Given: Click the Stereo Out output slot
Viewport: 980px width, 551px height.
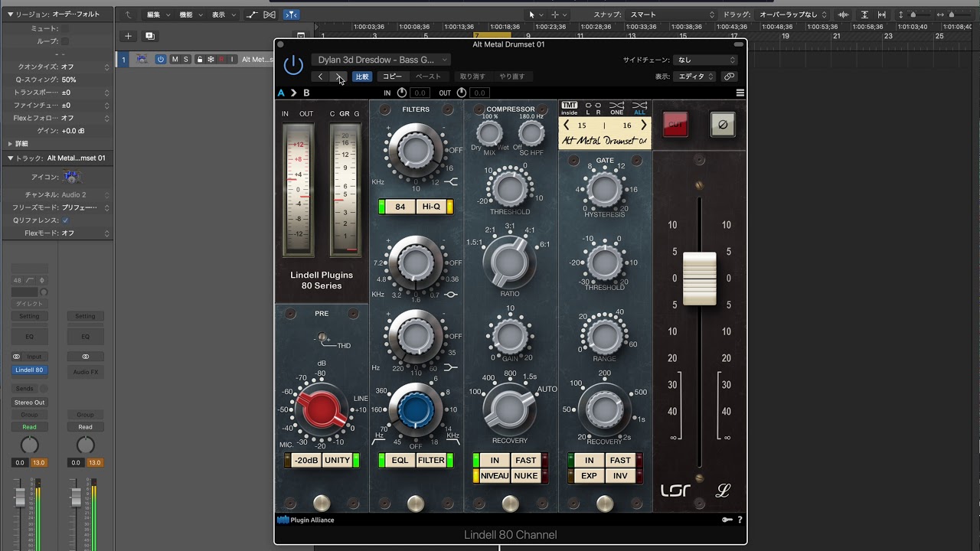Looking at the screenshot, I should pos(29,403).
